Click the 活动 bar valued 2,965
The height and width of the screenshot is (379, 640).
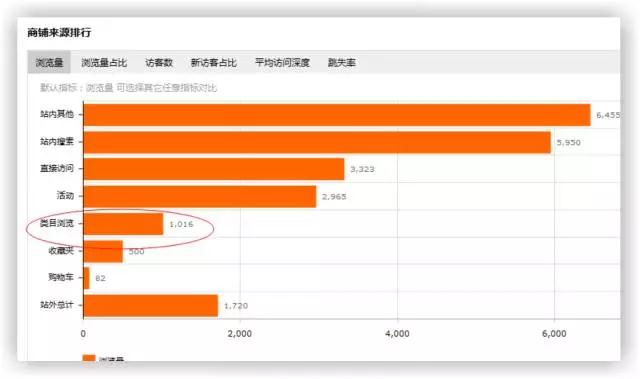click(x=200, y=196)
